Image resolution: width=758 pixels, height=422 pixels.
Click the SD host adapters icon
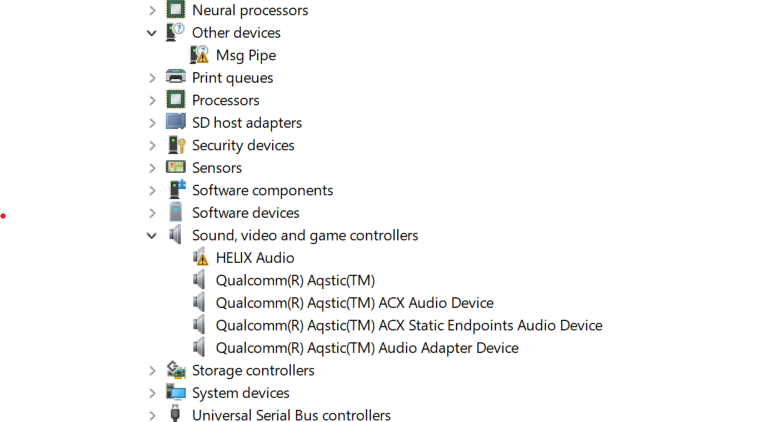click(176, 122)
